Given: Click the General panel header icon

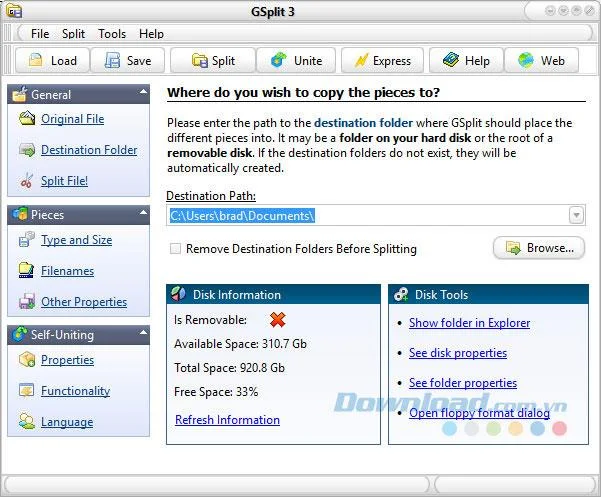Looking at the screenshot, I should (20, 94).
